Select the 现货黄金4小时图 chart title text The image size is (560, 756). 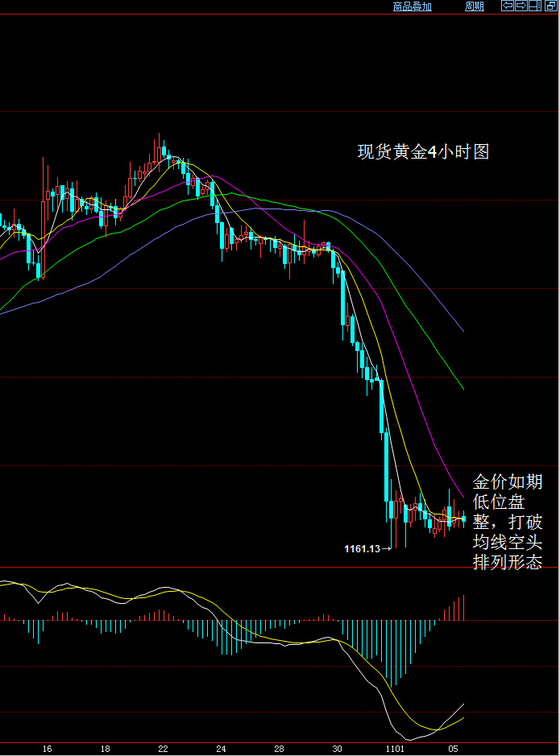pos(423,152)
